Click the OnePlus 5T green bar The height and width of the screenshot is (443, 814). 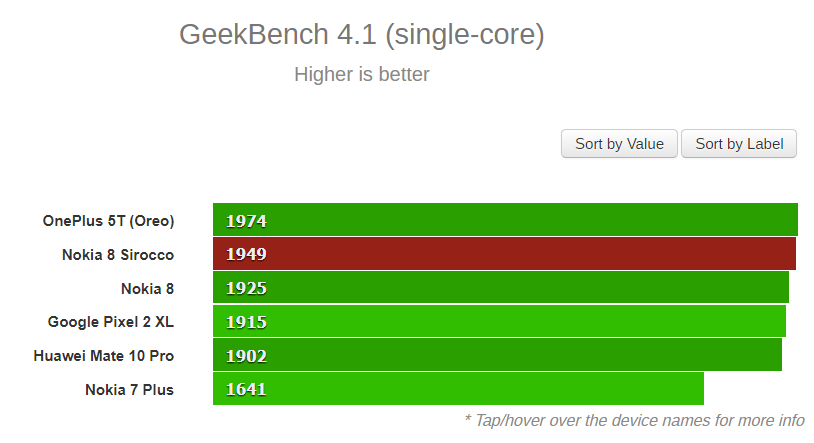[505, 220]
